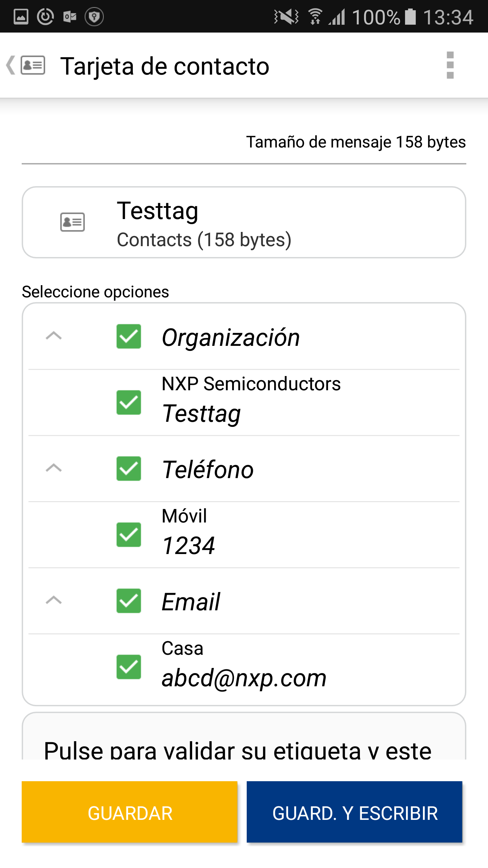Collapse the Email section chevron
The image size is (488, 868).
click(x=54, y=600)
